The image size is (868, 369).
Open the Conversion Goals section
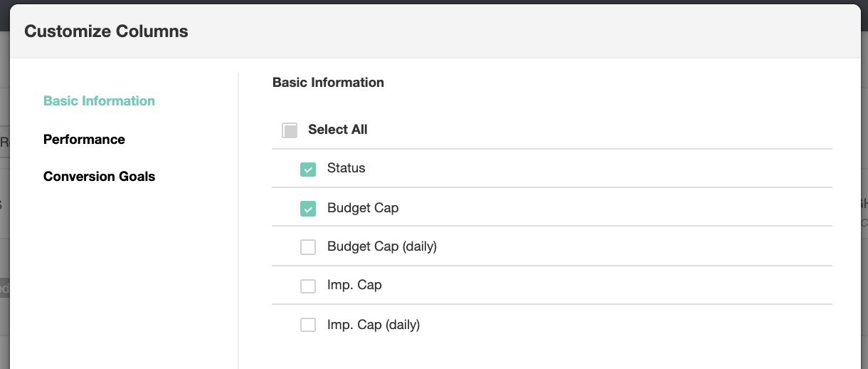pos(99,176)
